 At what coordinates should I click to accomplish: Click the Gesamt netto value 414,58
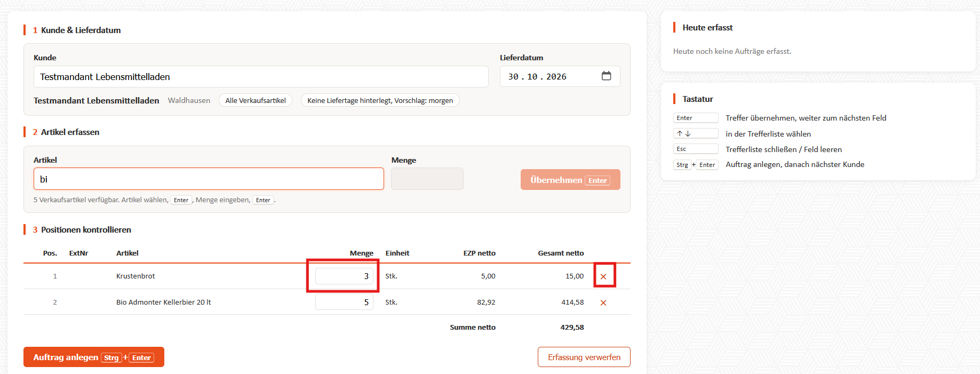[572, 302]
